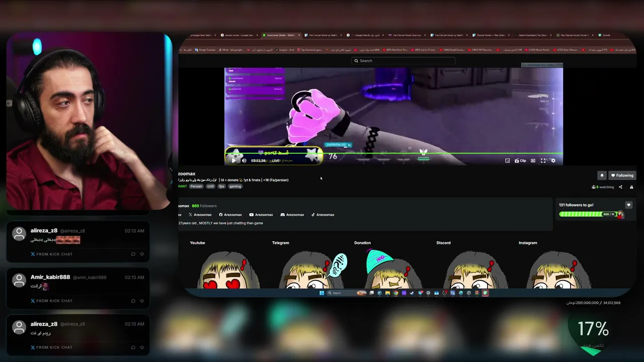This screenshot has width=644, height=362.
Task: Open the X (Twitter) Arezoomax link
Action: 200,215
